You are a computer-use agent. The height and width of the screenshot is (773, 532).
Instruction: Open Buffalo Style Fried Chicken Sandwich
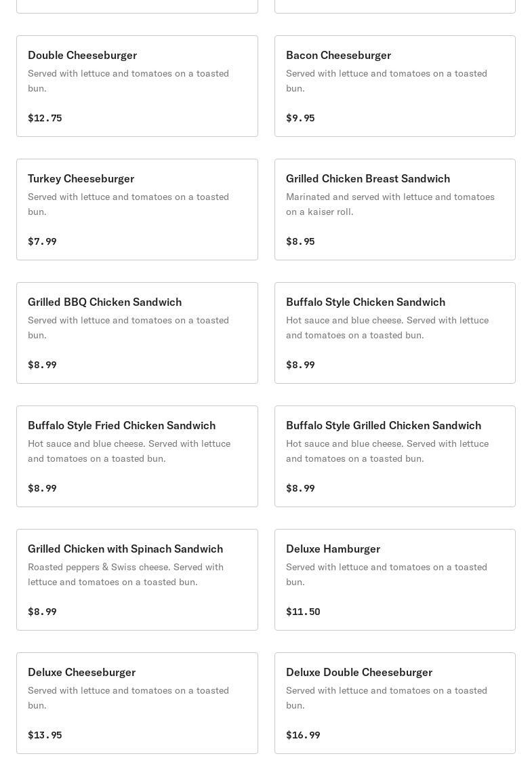pos(121,425)
